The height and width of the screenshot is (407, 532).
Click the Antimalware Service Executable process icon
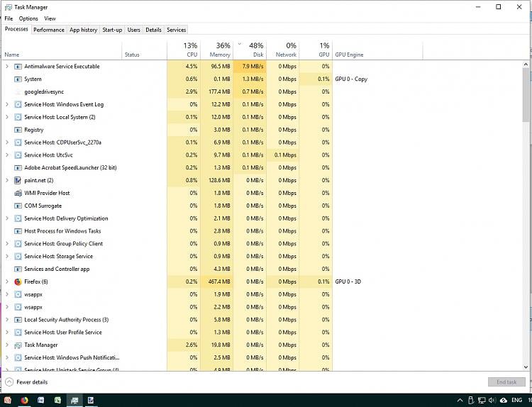pos(18,67)
